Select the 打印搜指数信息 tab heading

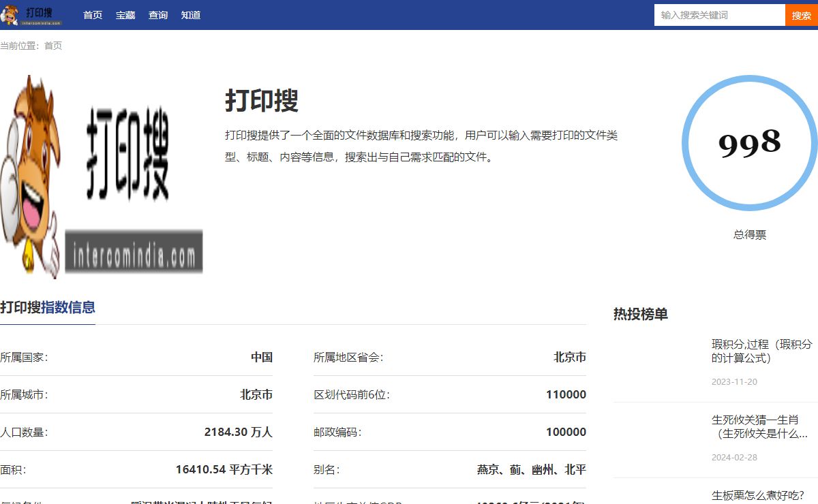point(48,307)
